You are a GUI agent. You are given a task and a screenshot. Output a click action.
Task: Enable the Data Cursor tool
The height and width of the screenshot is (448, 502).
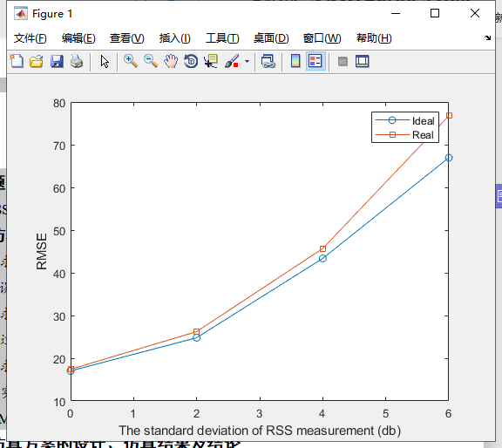pos(211,61)
